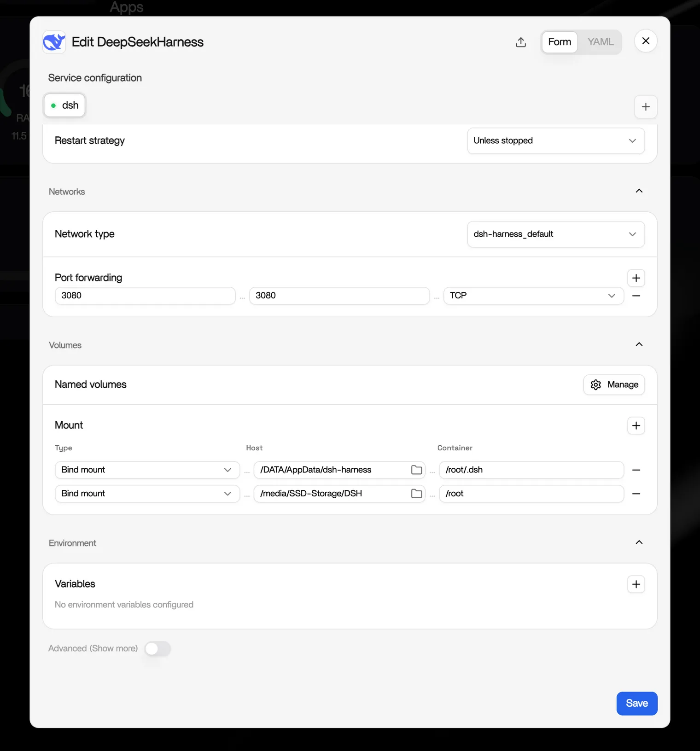Viewport: 700px width, 751px height.
Task: Open mount type dropdown for dsh-harness row
Action: pyautogui.click(x=147, y=470)
